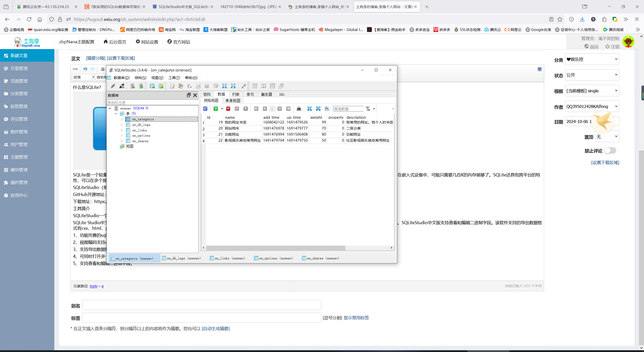Viewport: 644px width, 352px height.
Task: Float the 数据库 panel with restore icon
Action: (189, 95)
